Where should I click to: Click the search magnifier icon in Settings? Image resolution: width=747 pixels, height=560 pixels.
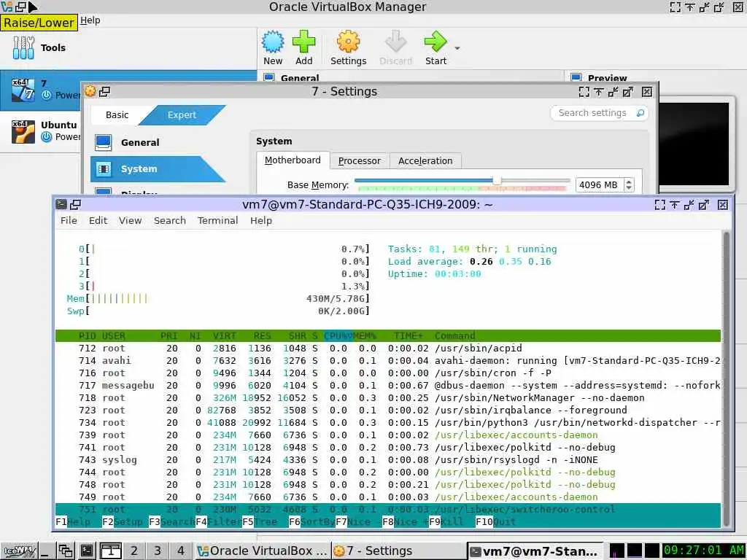click(x=640, y=113)
